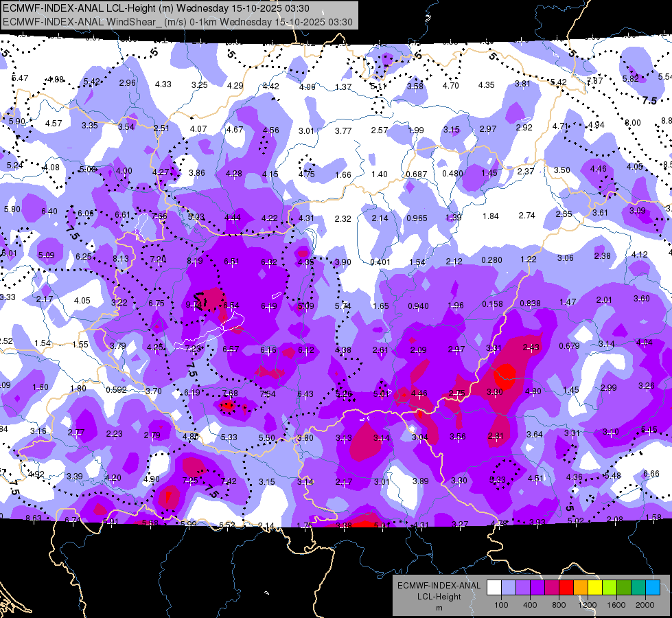Click the wind shear value 6.57

[x=231, y=350]
